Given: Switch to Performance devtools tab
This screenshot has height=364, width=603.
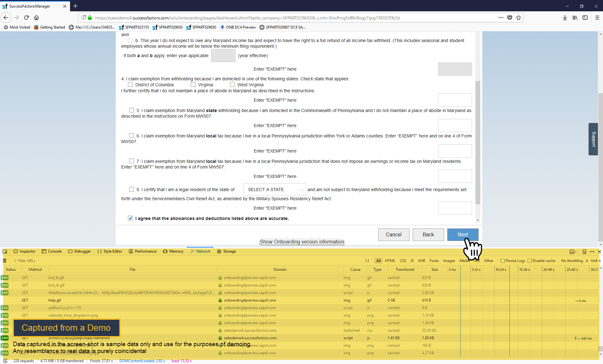Looking at the screenshot, I should 143,251.
